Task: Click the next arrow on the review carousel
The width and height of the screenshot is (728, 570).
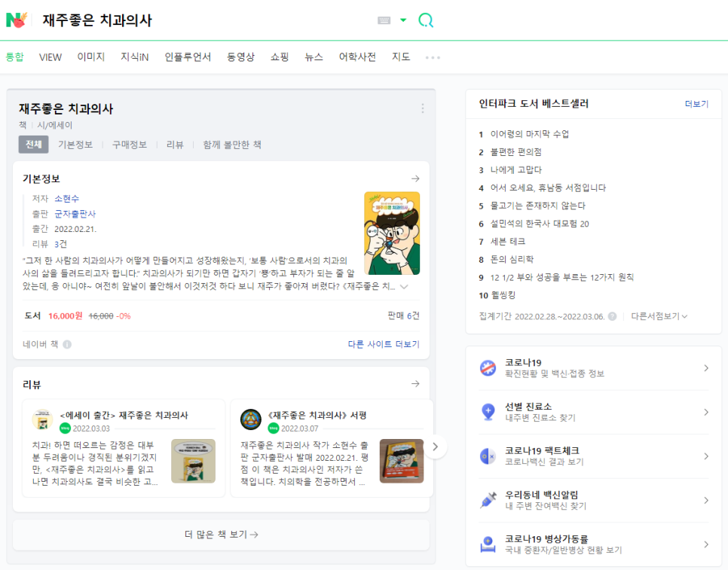Action: point(435,447)
